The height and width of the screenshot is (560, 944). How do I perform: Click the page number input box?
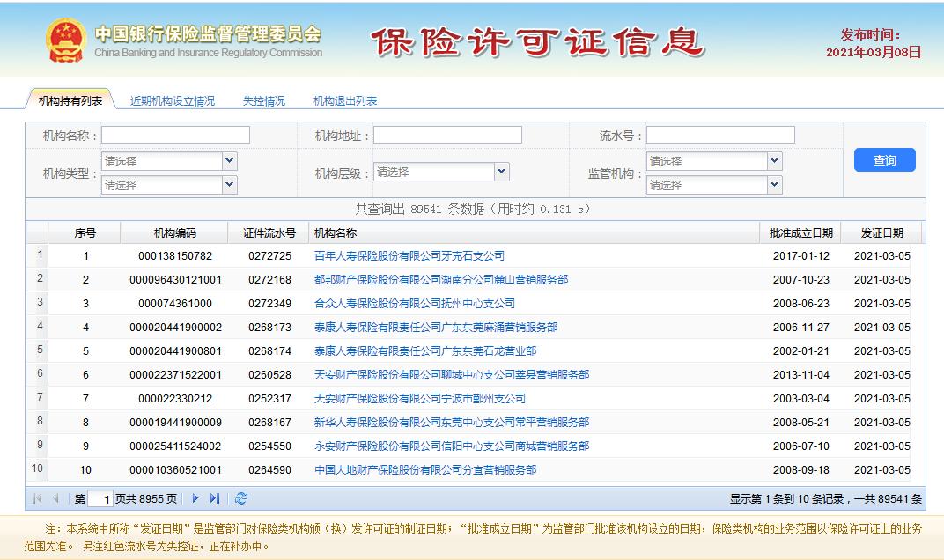[99, 497]
